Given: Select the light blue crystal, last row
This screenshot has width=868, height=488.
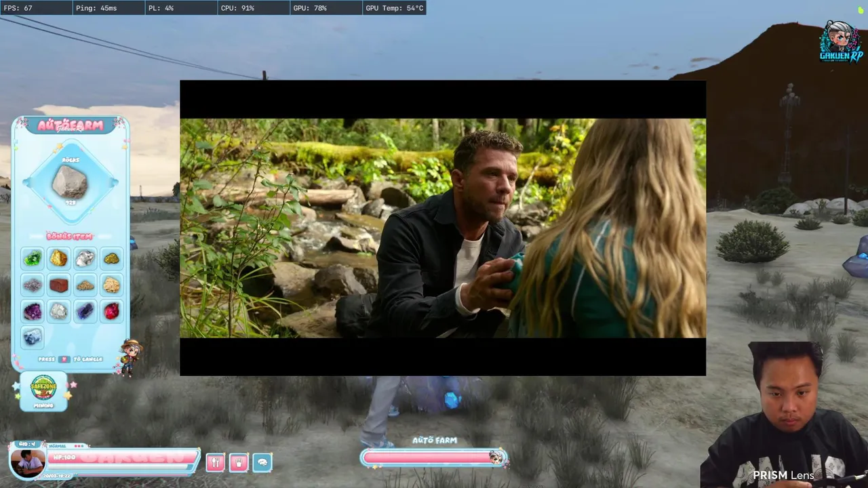Looking at the screenshot, I should 33,337.
